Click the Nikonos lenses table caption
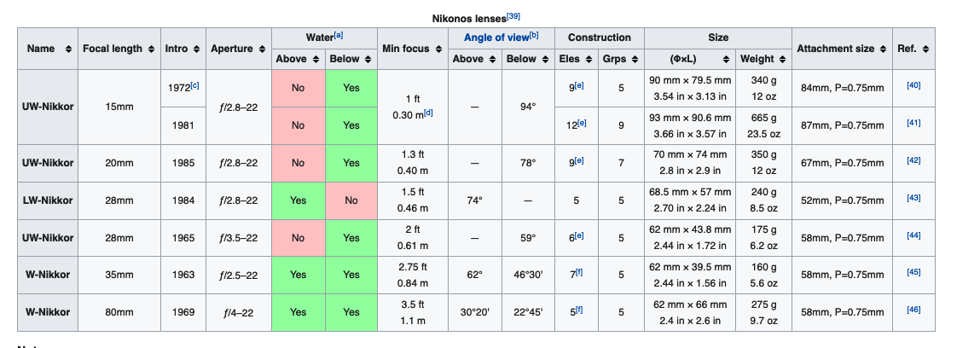 pyautogui.click(x=476, y=18)
